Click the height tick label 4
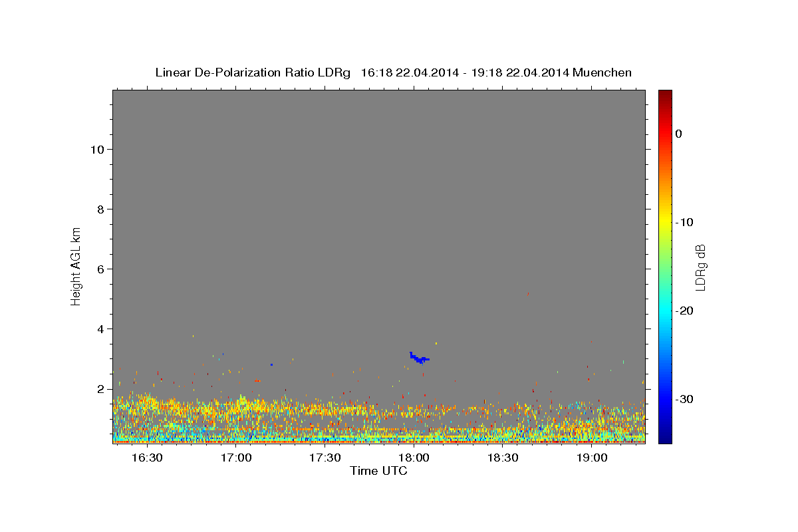The image size is (798, 532). pyautogui.click(x=102, y=329)
